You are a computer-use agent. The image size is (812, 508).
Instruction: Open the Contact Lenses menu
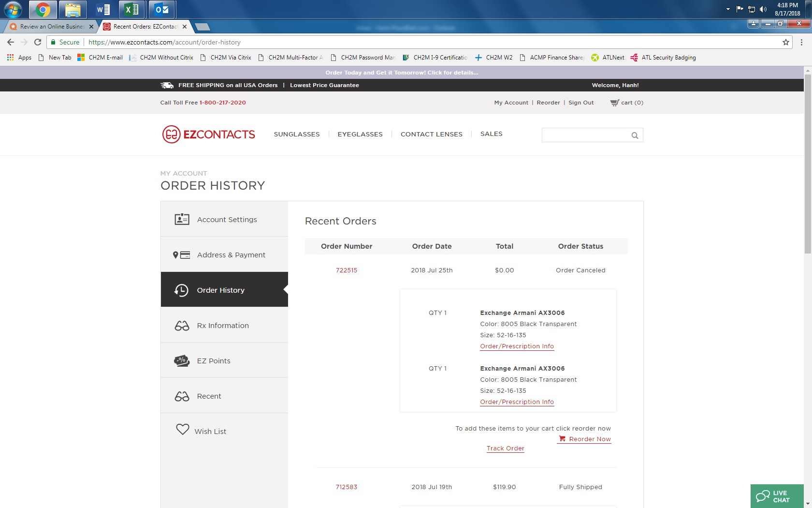(x=431, y=134)
